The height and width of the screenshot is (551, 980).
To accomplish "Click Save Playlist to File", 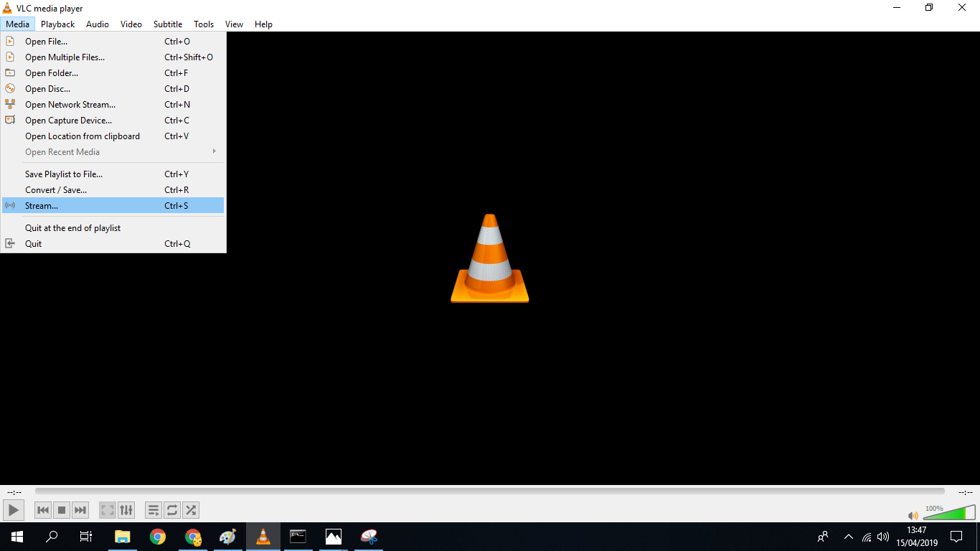I will click(63, 174).
